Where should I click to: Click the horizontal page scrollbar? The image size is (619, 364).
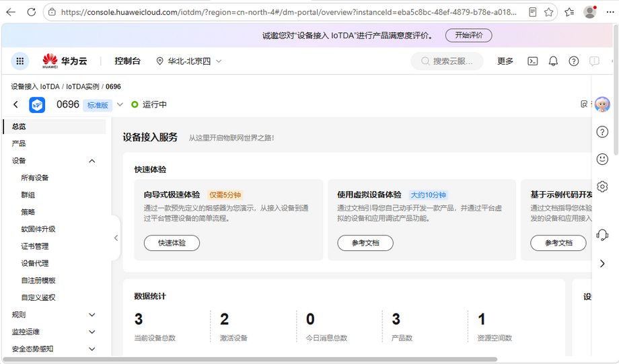[250, 359]
